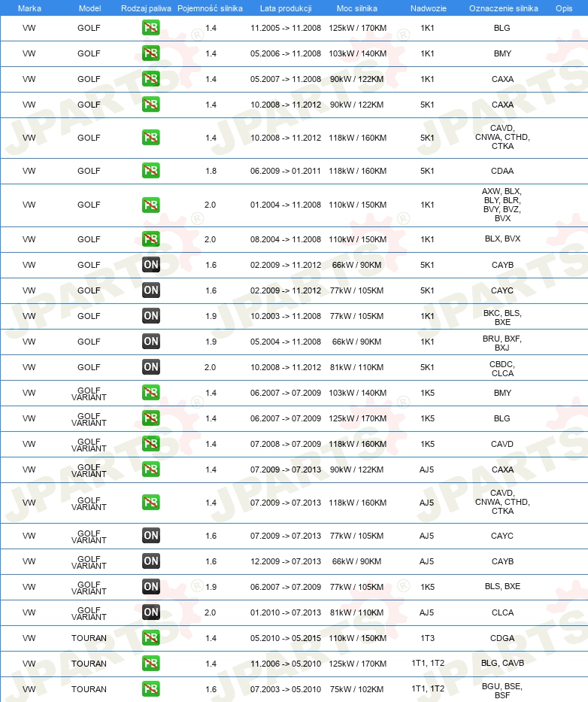Screen dimensions: 588x702
Task: Click diesel ON icon for Golf Variant CLCA row
Action: tap(151, 612)
